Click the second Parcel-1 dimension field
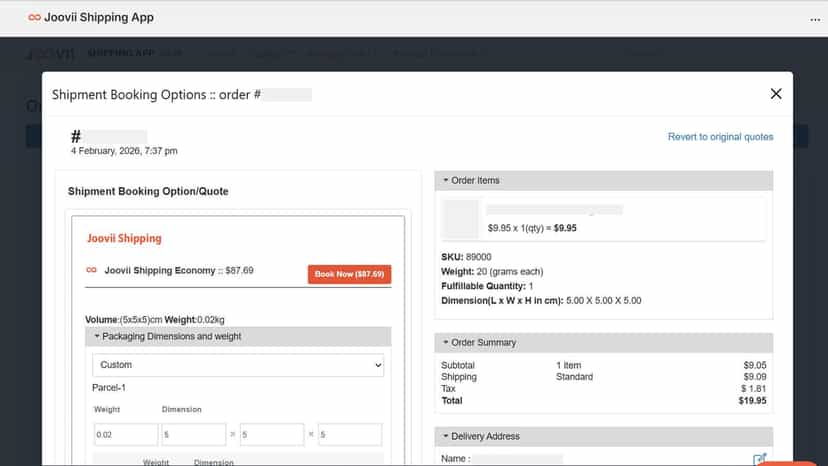The image size is (828, 466). coord(272,435)
